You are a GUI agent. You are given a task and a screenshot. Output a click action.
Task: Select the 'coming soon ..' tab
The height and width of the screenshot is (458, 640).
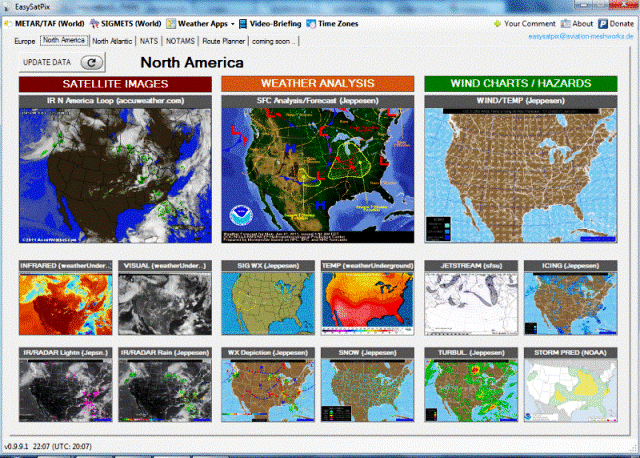pyautogui.click(x=273, y=41)
